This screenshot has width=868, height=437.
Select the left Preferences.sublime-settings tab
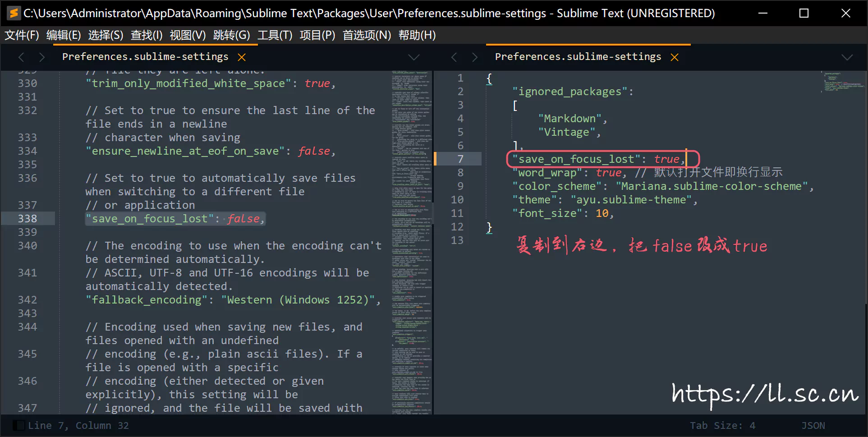[145, 57]
